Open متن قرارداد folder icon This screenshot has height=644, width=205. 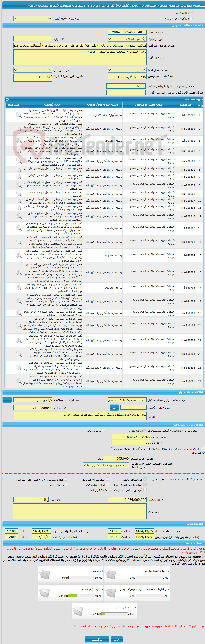click(x=111, y=593)
